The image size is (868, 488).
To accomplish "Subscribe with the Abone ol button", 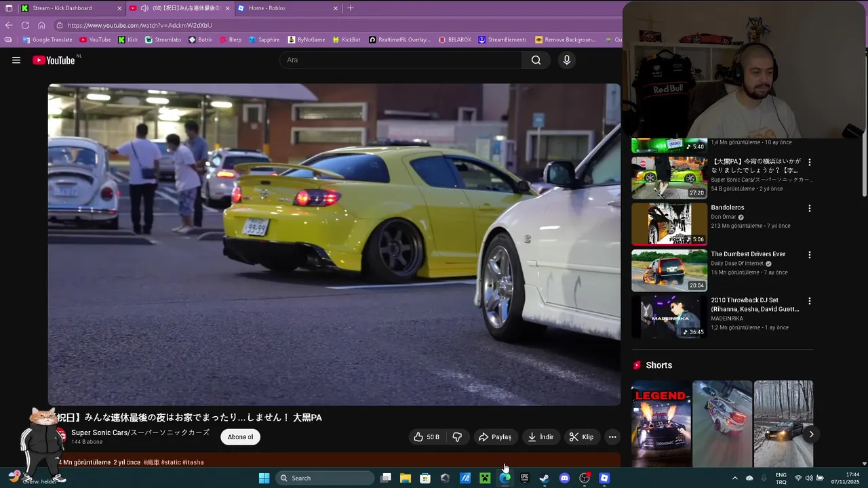I will tap(240, 437).
